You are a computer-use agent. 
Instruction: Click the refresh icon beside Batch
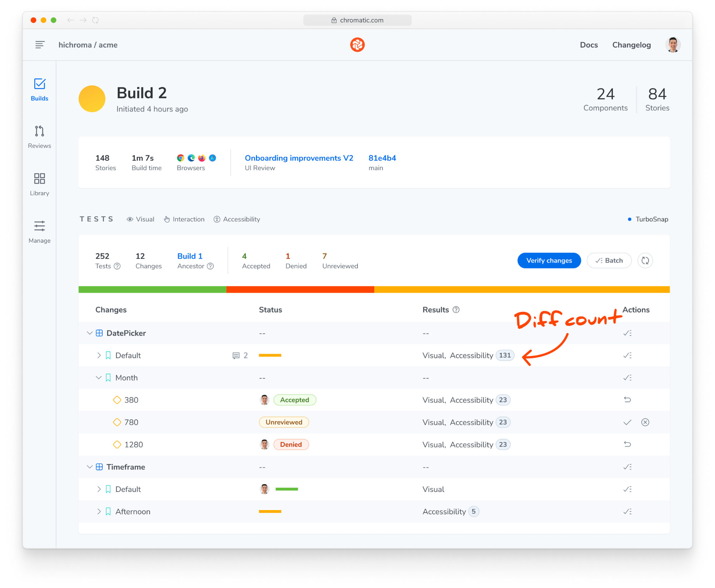click(x=645, y=261)
